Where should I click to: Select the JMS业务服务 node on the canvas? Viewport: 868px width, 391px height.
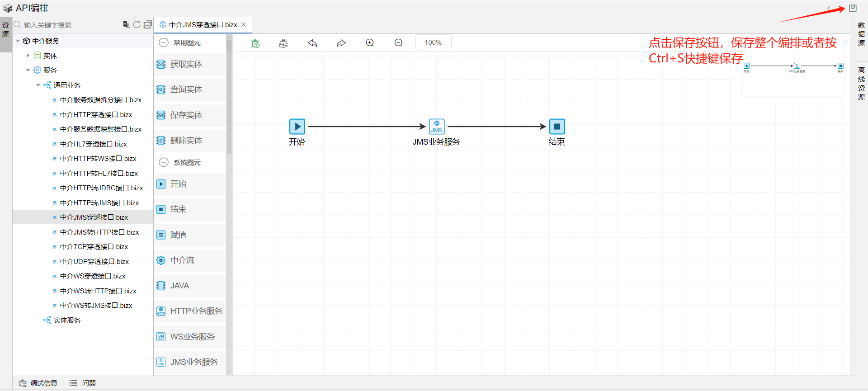pyautogui.click(x=436, y=127)
